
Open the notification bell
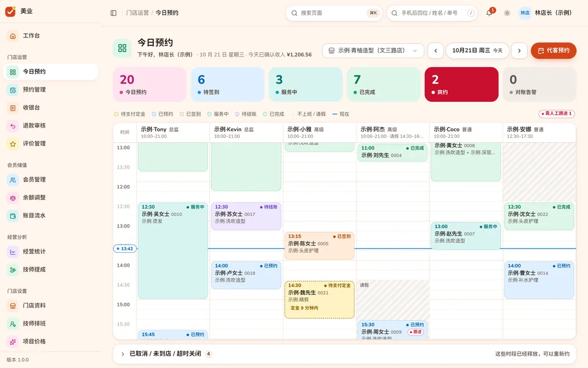coord(489,13)
